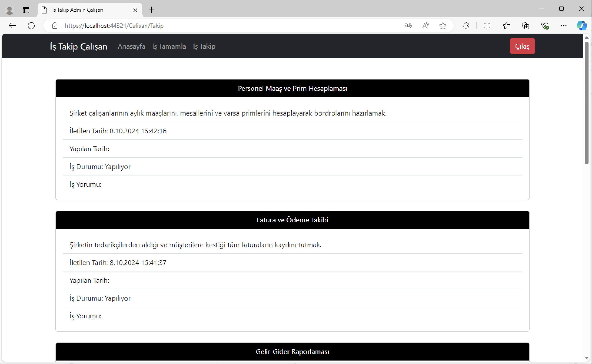Open the browser profile avatar
The width and height of the screenshot is (592, 364).
click(x=10, y=10)
